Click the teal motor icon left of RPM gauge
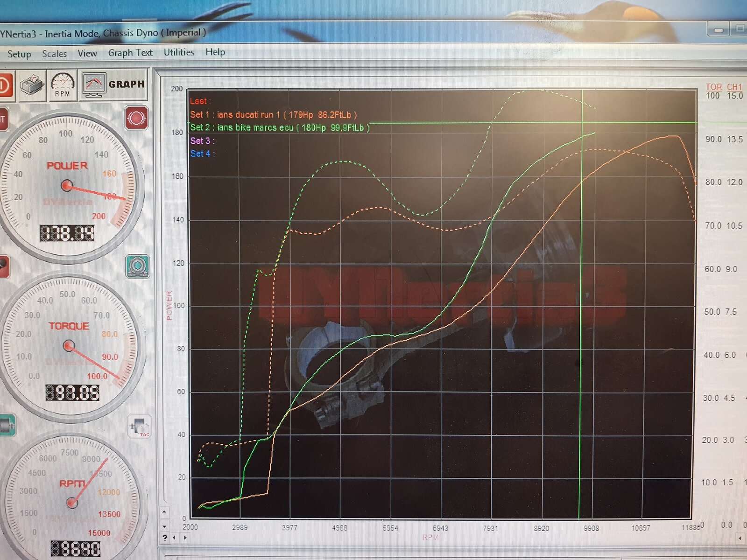 tap(7, 426)
